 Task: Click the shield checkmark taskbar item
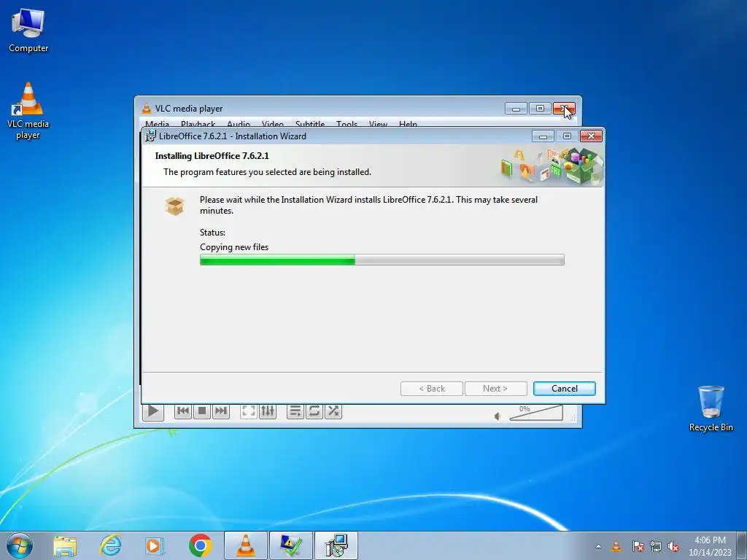(291, 545)
